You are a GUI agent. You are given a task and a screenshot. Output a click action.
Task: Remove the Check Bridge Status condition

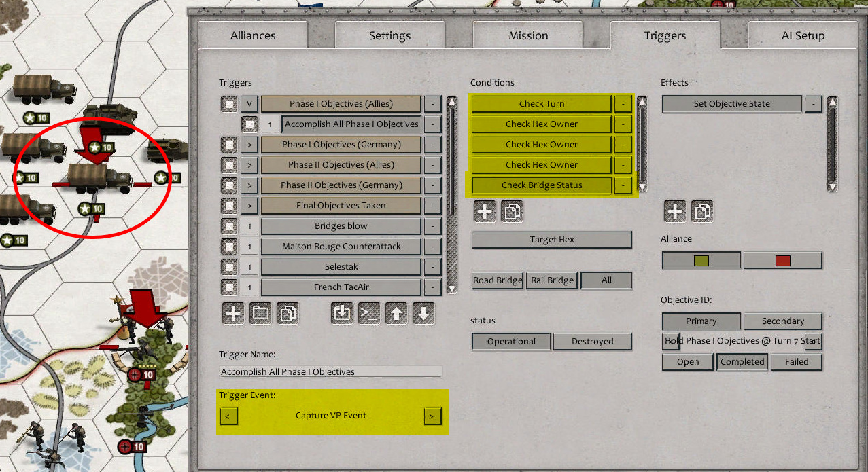(623, 185)
